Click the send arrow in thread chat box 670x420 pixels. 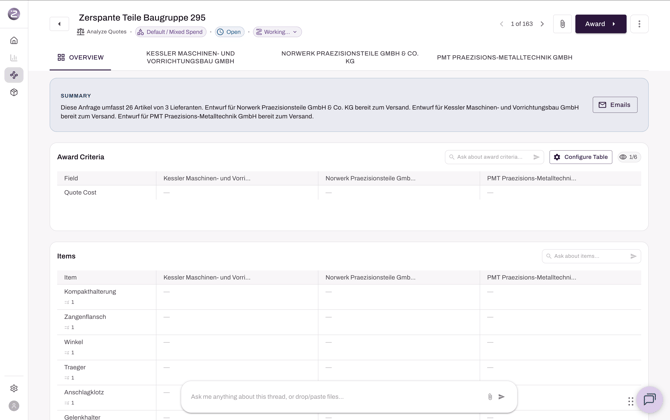[502, 397]
